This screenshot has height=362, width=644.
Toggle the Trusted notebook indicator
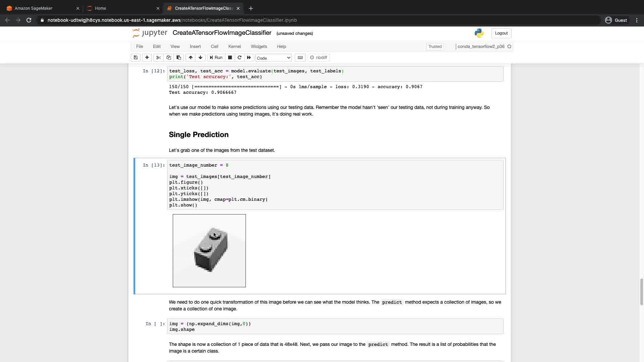click(x=435, y=47)
